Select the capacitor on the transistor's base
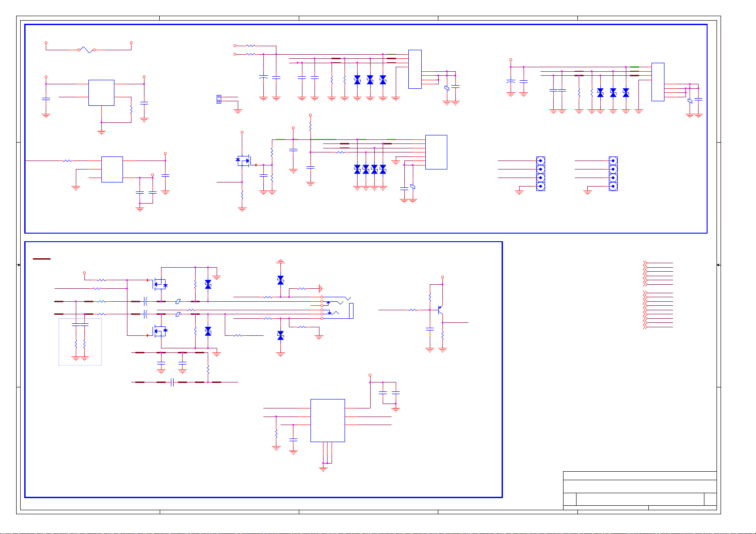756x534 pixels. click(430, 329)
